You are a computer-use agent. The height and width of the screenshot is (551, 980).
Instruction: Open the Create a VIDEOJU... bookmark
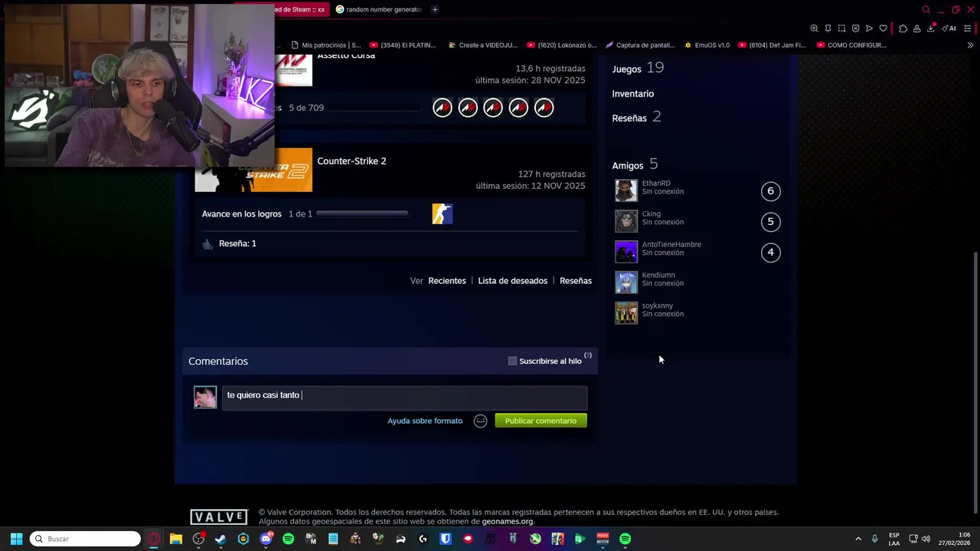[482, 45]
